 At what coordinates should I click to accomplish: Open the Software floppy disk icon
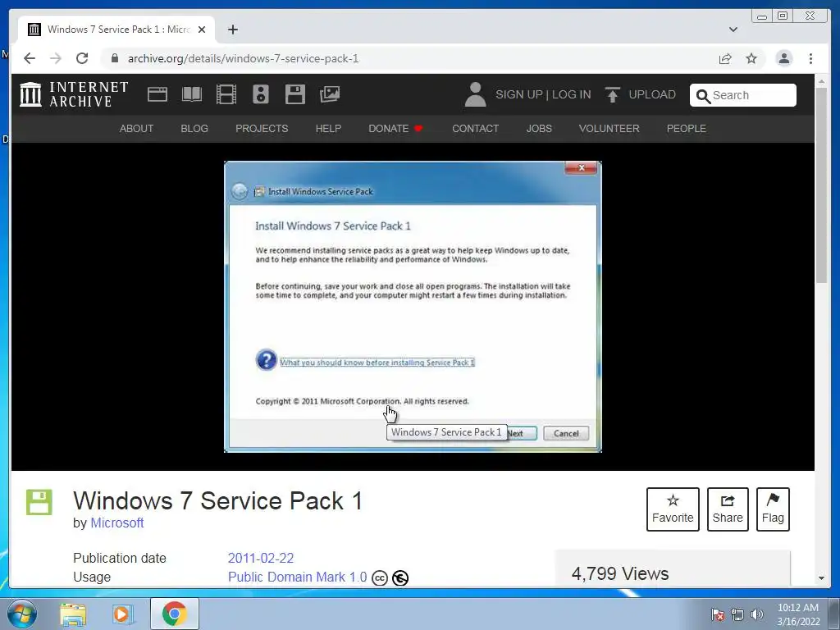click(x=295, y=94)
